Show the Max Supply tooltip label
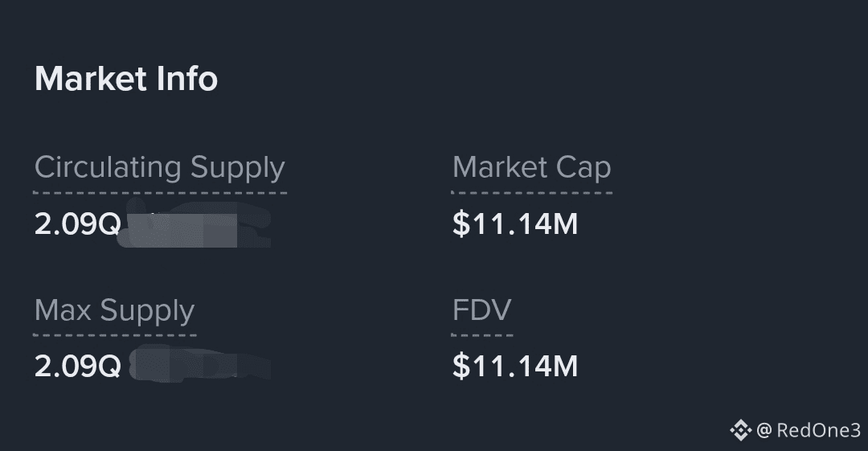This screenshot has width=868, height=451. tap(114, 310)
